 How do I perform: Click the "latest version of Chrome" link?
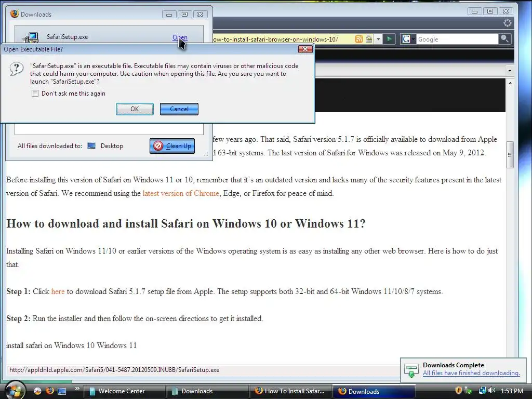coord(181,193)
